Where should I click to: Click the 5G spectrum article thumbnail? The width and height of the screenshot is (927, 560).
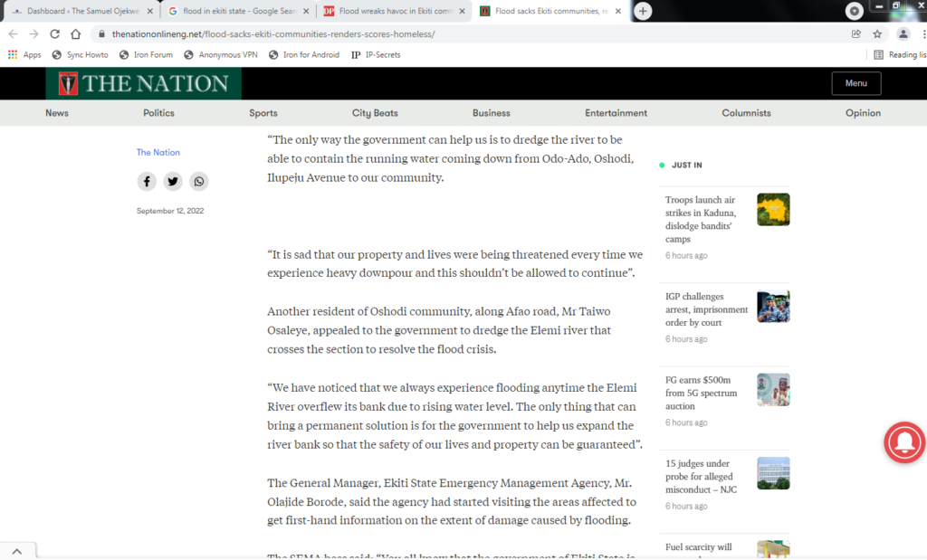(x=773, y=390)
